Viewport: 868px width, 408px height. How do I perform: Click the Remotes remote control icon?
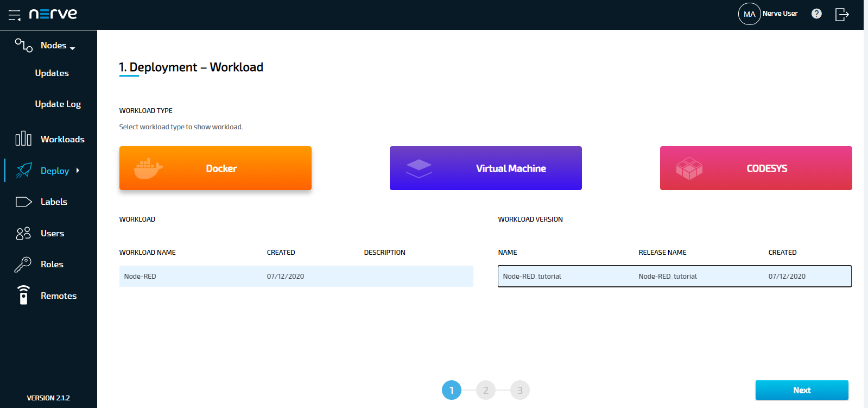(x=23, y=296)
